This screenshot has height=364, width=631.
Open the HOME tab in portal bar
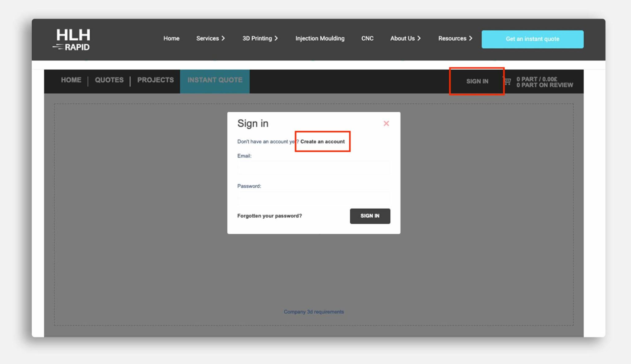coord(71,80)
